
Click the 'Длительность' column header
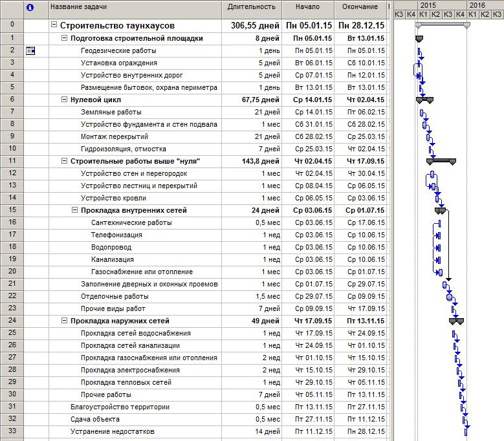(252, 10)
